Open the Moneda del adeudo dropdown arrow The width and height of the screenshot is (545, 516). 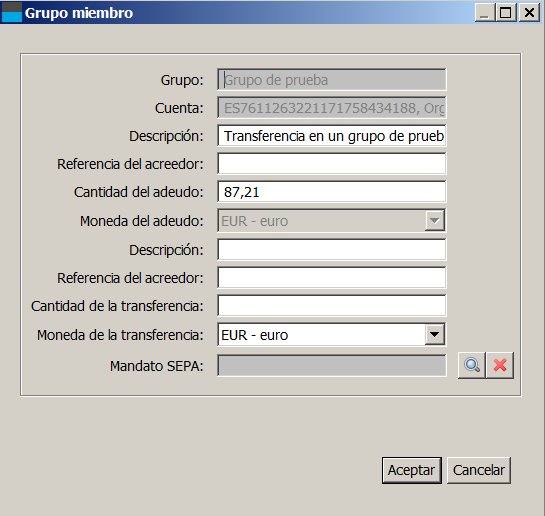click(x=434, y=220)
